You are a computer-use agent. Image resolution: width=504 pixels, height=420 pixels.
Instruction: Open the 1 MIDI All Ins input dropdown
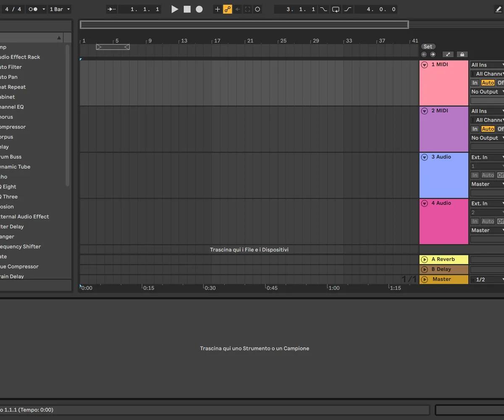pos(487,65)
